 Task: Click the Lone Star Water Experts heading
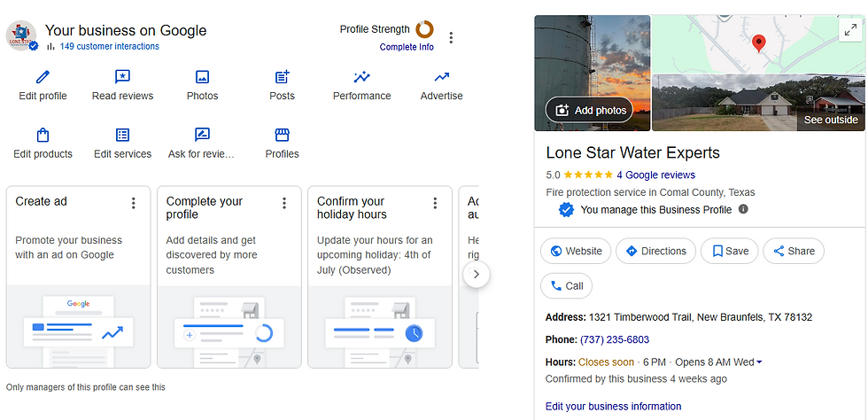(632, 152)
